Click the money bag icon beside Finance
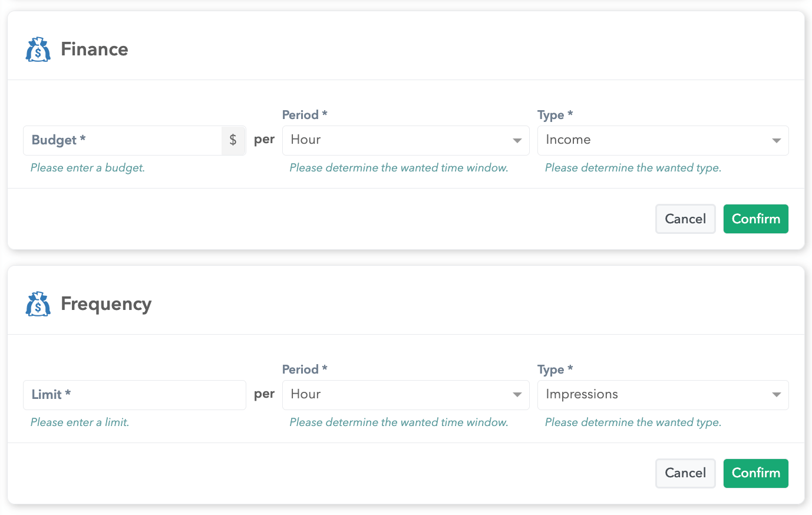The width and height of the screenshot is (812, 515). point(38,49)
